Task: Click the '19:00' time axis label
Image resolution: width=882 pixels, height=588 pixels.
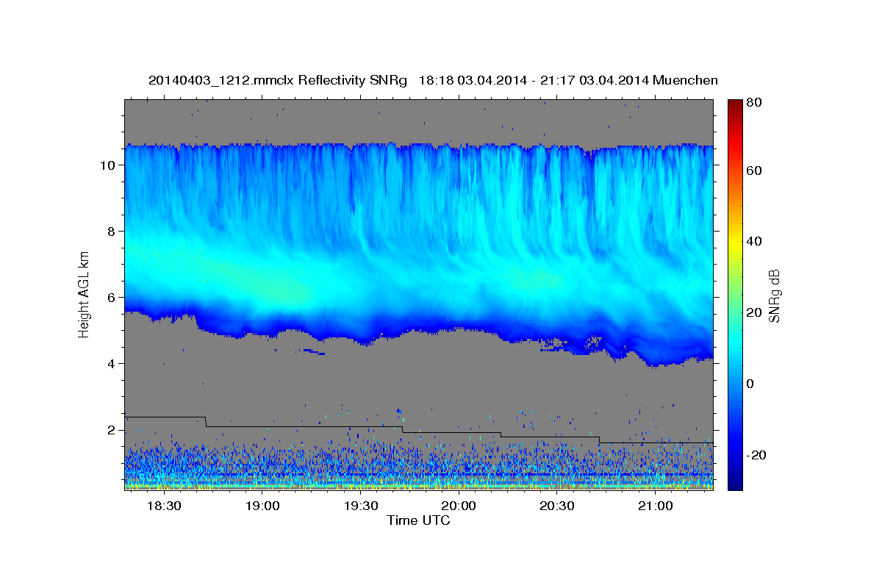Action: point(262,506)
